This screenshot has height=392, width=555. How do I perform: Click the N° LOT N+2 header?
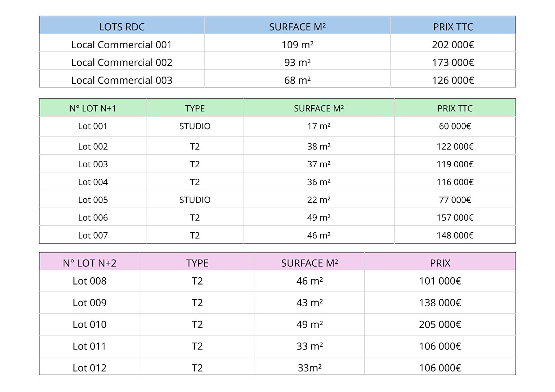89,263
